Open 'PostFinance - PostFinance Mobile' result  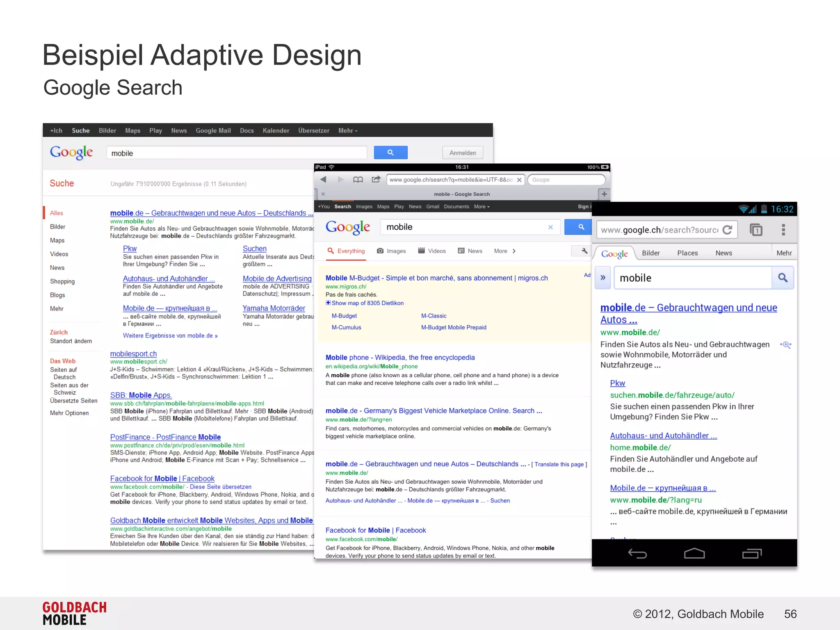165,437
